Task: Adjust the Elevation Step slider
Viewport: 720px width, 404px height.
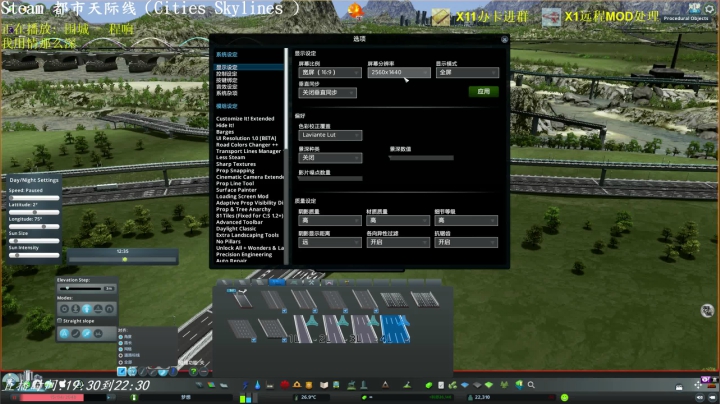Action: 81,288
